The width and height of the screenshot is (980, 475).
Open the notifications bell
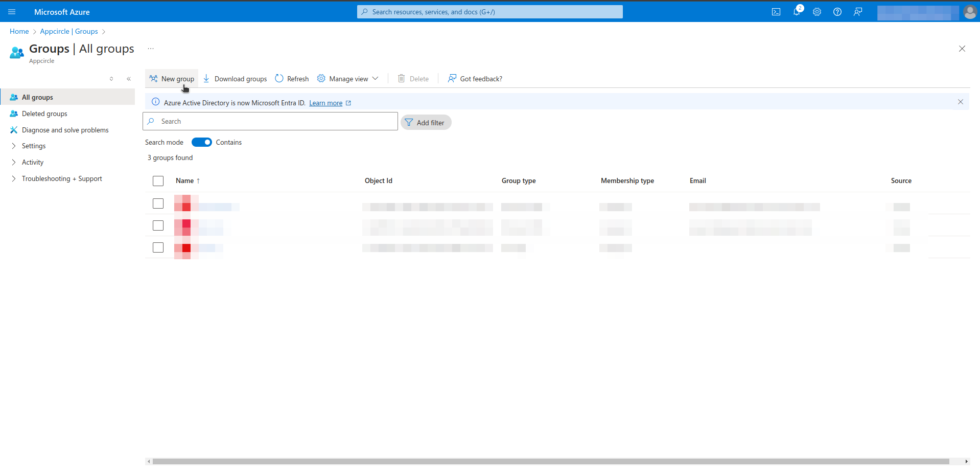pos(797,12)
